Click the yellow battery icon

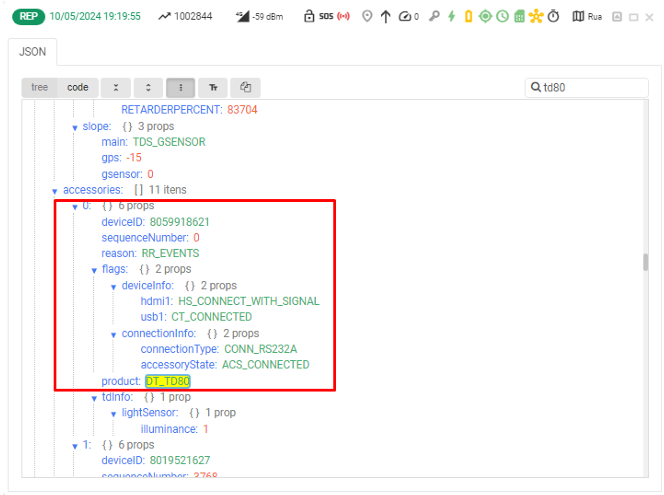[467, 17]
